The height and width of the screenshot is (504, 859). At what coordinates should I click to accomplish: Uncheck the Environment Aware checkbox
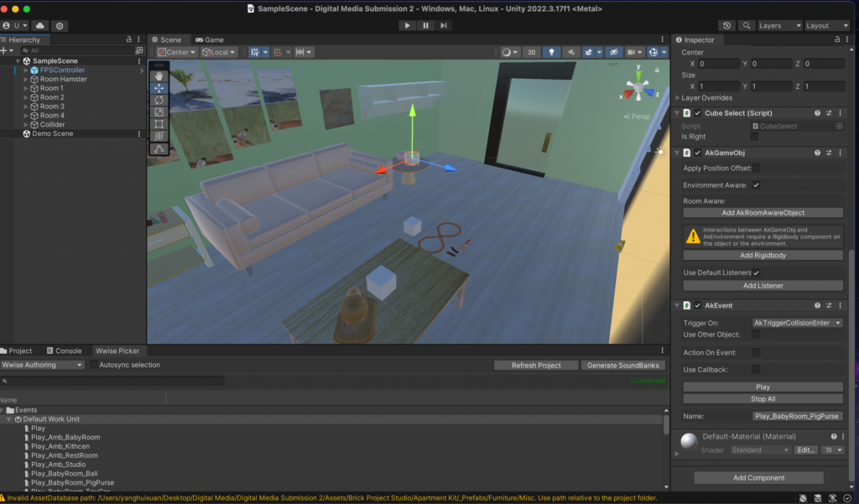tap(756, 184)
